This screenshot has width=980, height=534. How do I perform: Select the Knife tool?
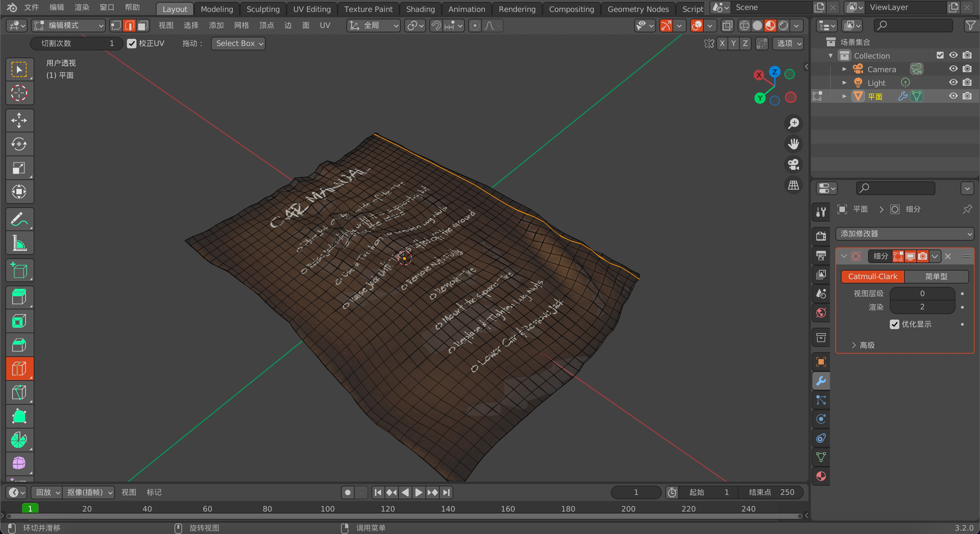(19, 392)
